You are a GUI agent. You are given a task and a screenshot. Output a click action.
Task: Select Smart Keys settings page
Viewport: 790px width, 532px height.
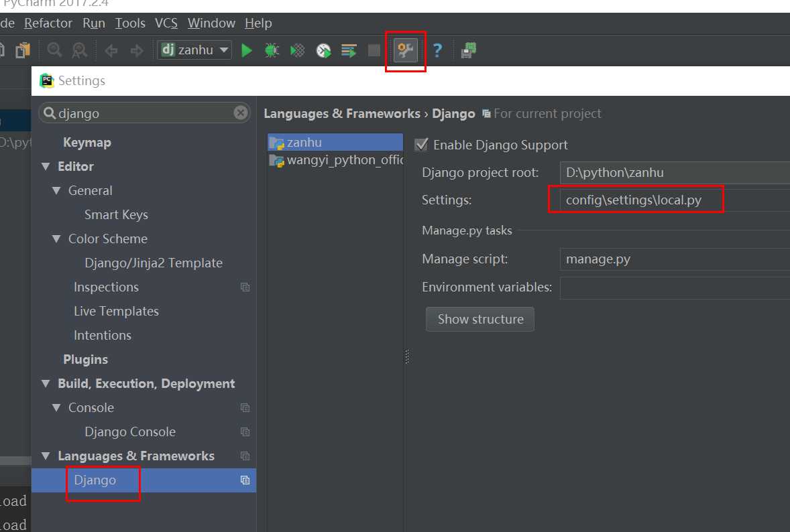click(117, 215)
